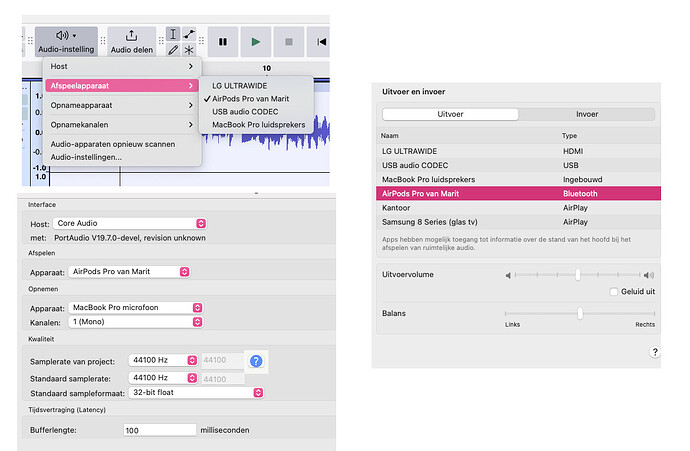Open the Host submenu
The width and height of the screenshot is (690, 451).
coord(122,66)
